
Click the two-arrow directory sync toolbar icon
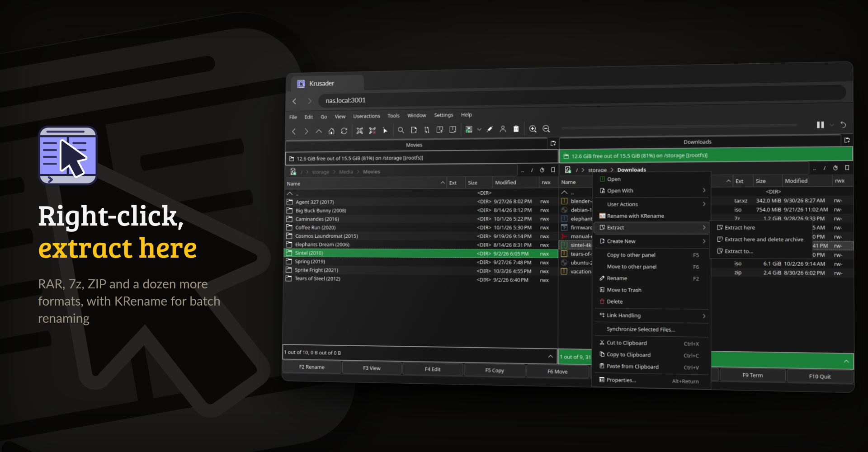[427, 130]
